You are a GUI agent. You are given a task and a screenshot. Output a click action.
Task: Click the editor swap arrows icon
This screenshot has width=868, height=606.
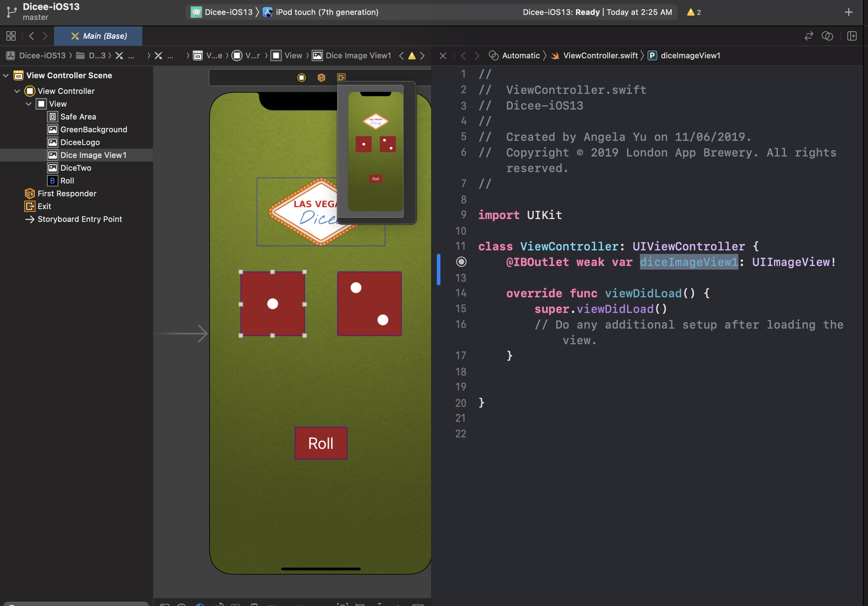[x=809, y=36]
